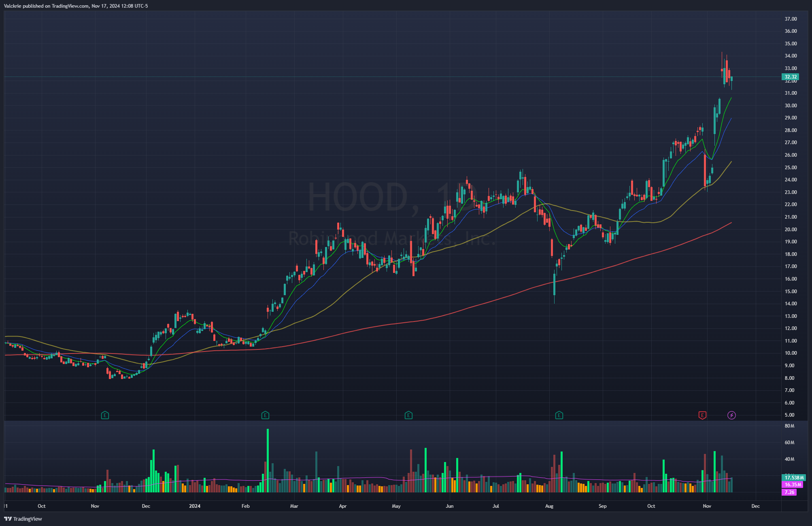Click the 5.00 price axis label
The height and width of the screenshot is (526, 812).
click(789, 415)
